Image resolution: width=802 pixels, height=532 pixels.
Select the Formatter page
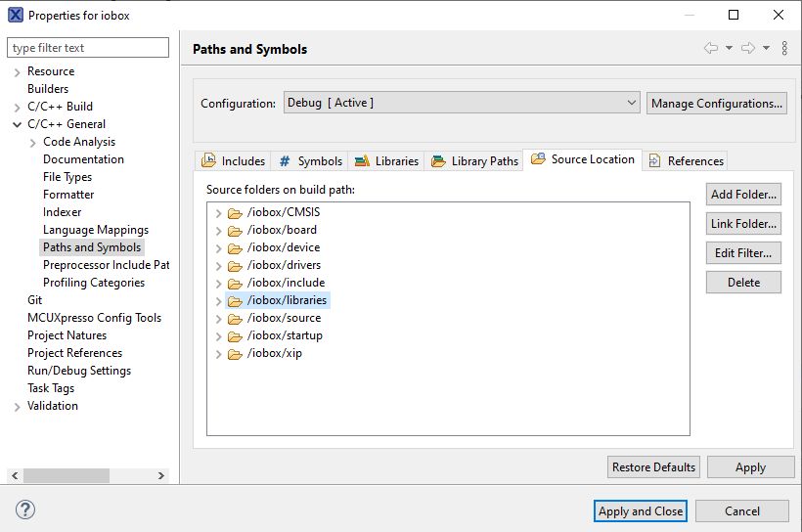pyautogui.click(x=68, y=195)
